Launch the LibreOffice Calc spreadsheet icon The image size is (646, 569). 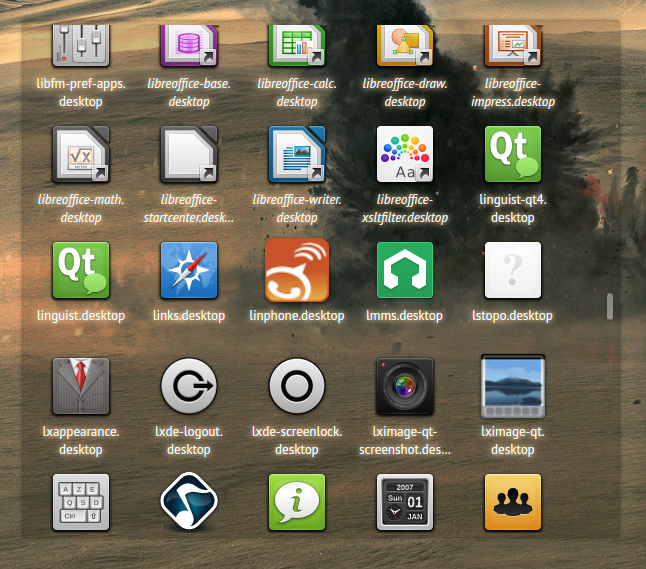point(297,45)
